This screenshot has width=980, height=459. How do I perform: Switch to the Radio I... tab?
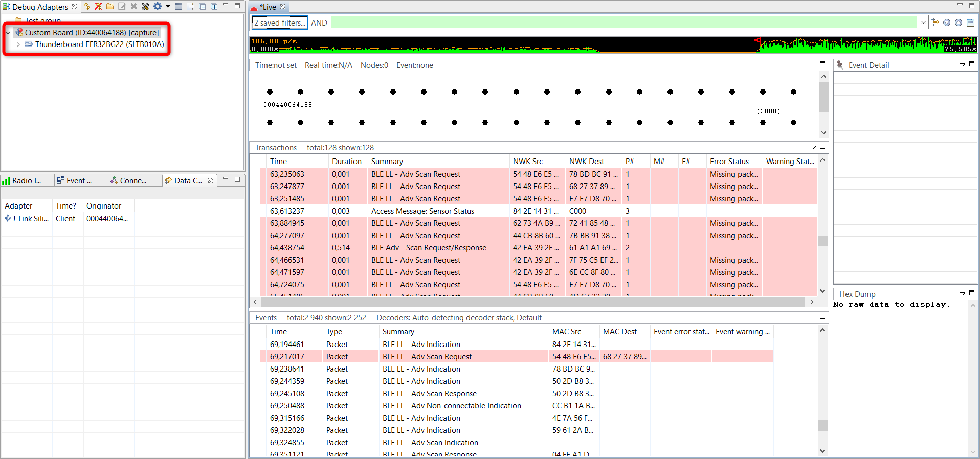tap(27, 180)
